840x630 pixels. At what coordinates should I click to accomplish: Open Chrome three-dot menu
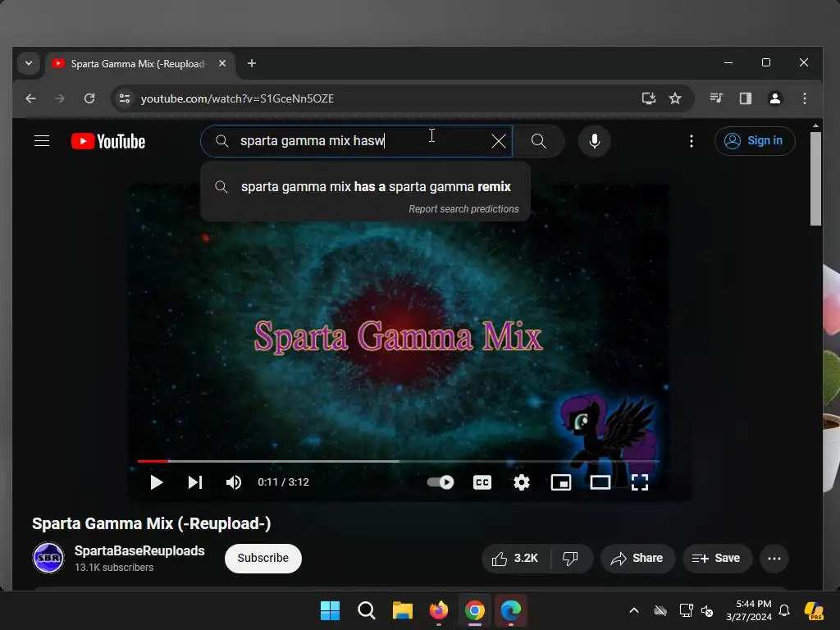pyautogui.click(x=804, y=98)
